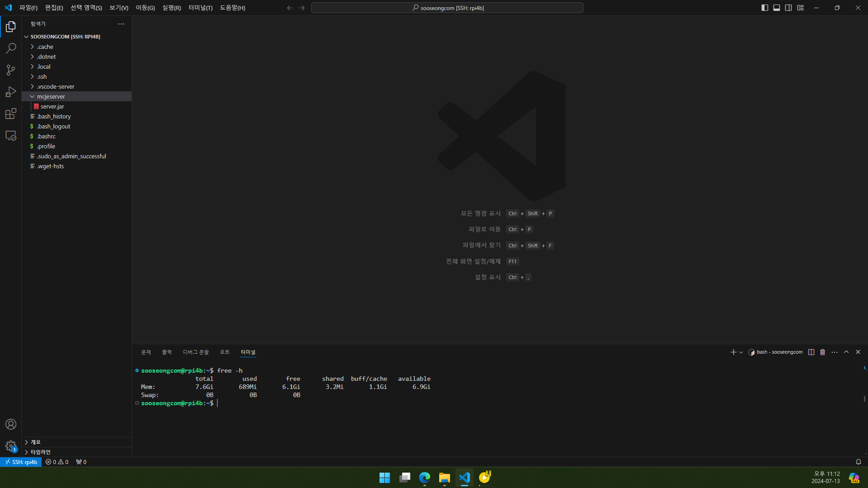The height and width of the screenshot is (488, 868).
Task: Switch to the 터미널 panel tab
Action: 248,352
